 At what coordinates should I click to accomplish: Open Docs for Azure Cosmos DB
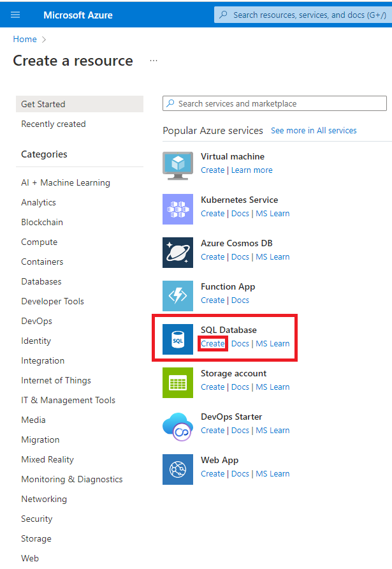click(240, 256)
